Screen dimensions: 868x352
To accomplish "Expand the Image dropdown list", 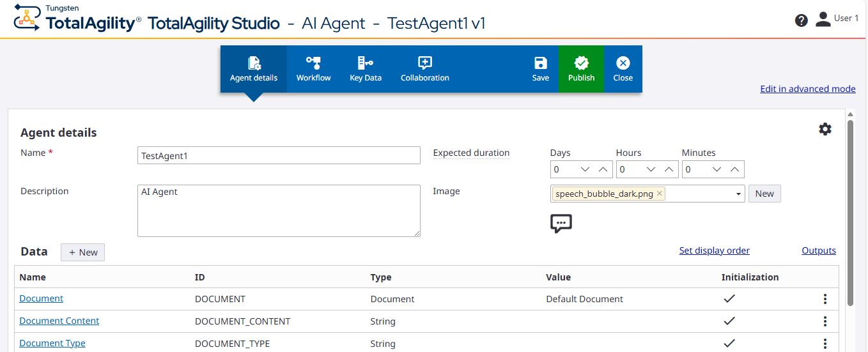I will pyautogui.click(x=738, y=194).
